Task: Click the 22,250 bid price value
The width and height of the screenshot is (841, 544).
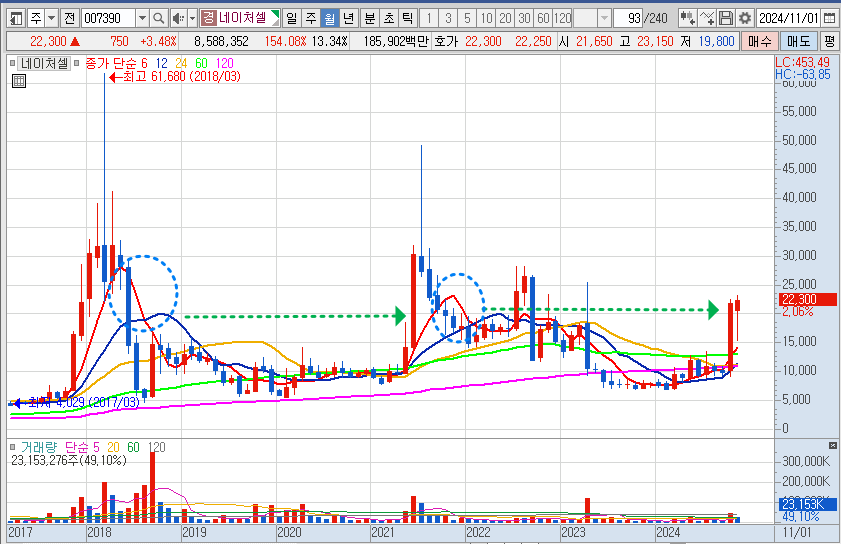Action: click(x=533, y=41)
